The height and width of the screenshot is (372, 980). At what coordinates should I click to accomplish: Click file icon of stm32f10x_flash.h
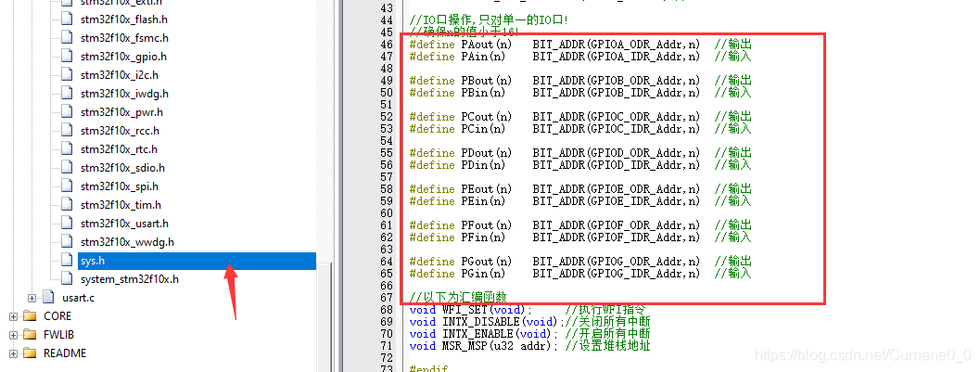67,19
